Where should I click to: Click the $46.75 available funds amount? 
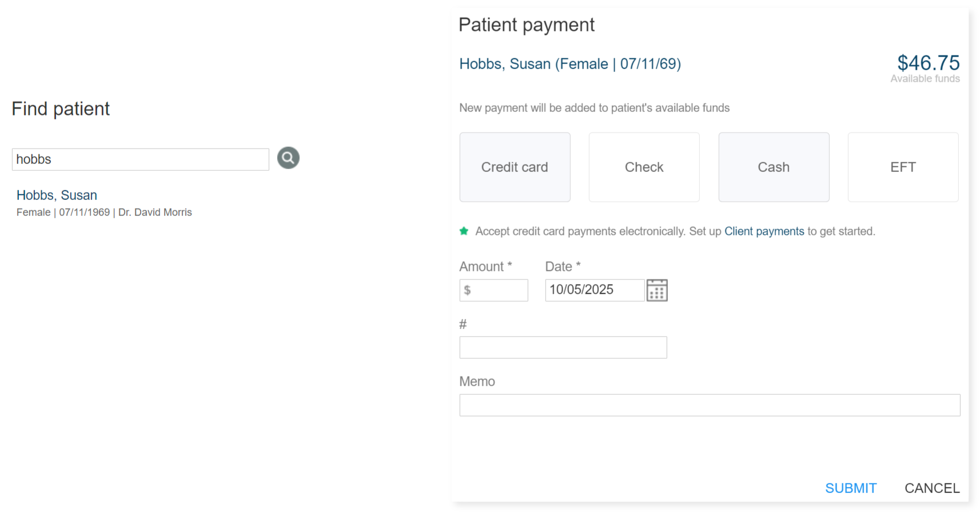click(x=928, y=63)
